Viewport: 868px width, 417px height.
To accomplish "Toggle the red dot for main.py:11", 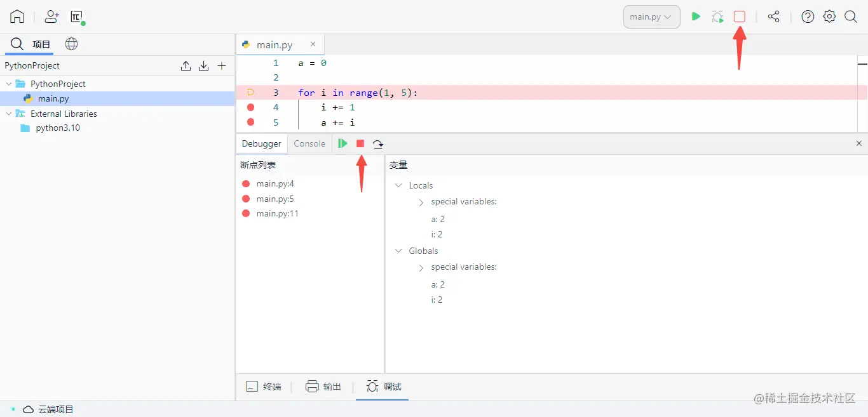I will pos(246,213).
